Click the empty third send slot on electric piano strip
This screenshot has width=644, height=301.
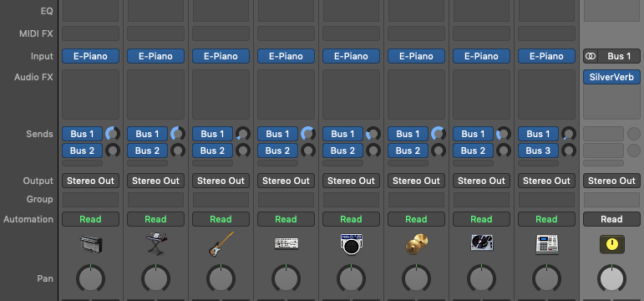[82, 163]
